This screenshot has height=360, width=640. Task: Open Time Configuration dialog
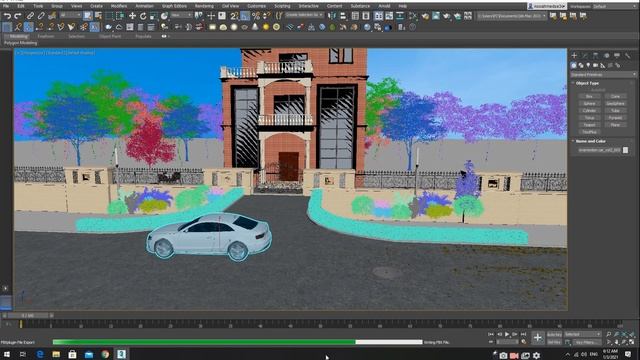[524, 342]
